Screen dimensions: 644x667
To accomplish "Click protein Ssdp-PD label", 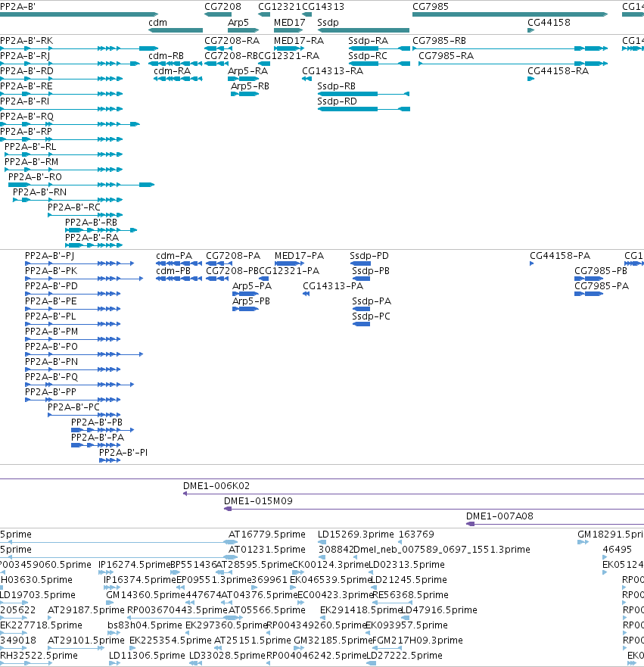I will pos(369,256).
